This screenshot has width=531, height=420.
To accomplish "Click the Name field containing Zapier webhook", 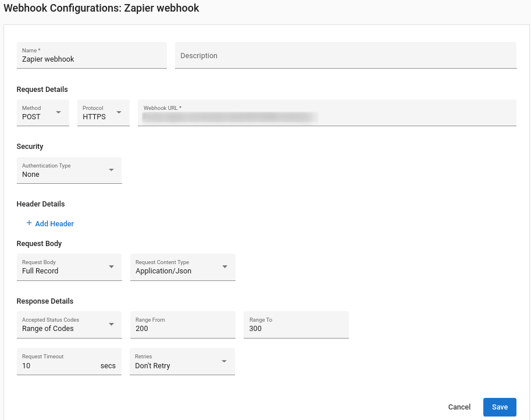I will (92, 55).
